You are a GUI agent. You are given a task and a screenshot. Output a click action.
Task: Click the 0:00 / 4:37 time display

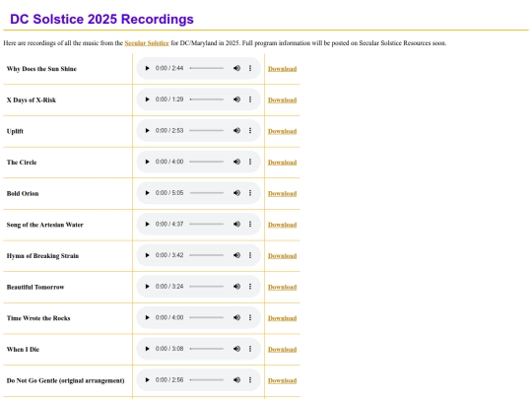[169, 225]
